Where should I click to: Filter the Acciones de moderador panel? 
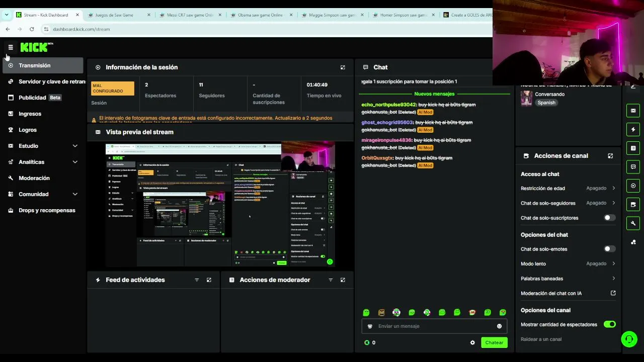331,280
